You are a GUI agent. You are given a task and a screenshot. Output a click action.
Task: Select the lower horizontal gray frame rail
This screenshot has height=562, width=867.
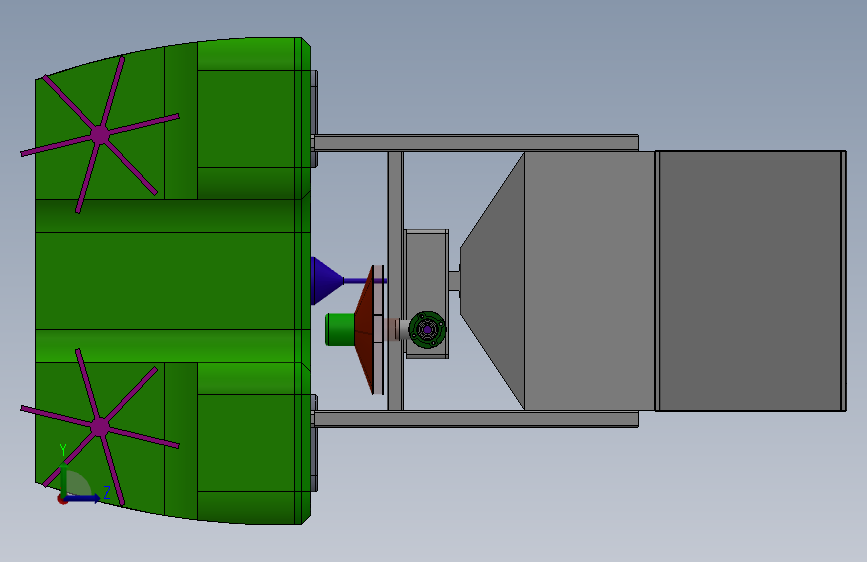pyautogui.click(x=476, y=419)
